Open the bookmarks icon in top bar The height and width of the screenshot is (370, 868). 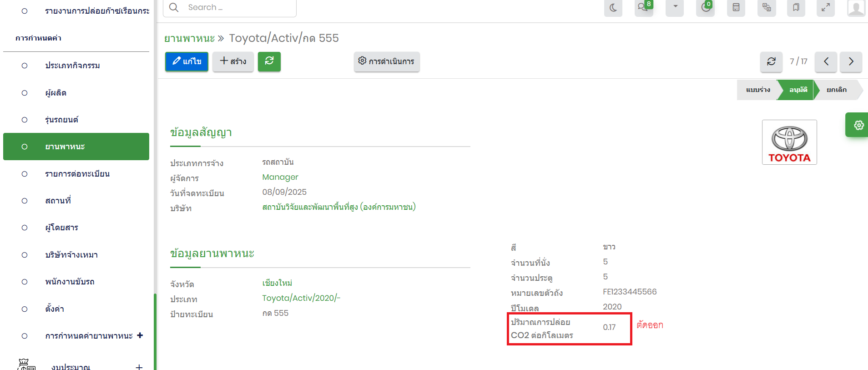pyautogui.click(x=796, y=8)
